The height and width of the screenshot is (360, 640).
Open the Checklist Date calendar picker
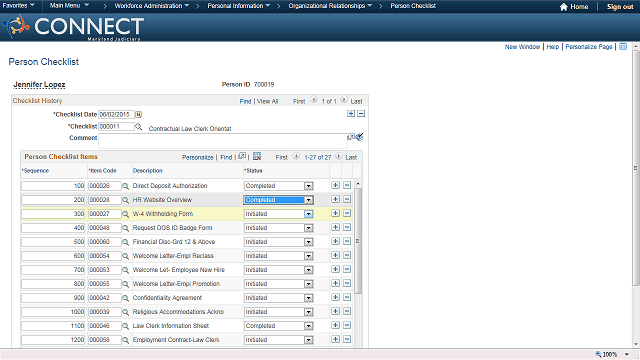[x=138, y=114]
